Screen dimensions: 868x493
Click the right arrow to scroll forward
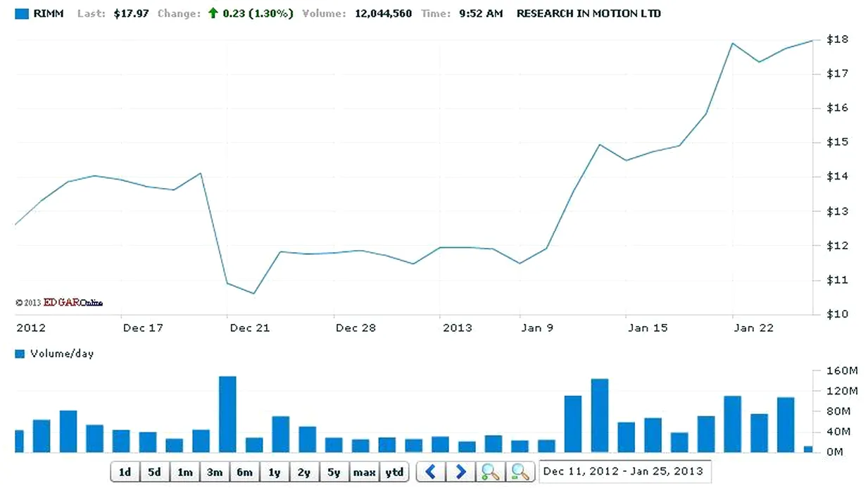click(x=460, y=472)
